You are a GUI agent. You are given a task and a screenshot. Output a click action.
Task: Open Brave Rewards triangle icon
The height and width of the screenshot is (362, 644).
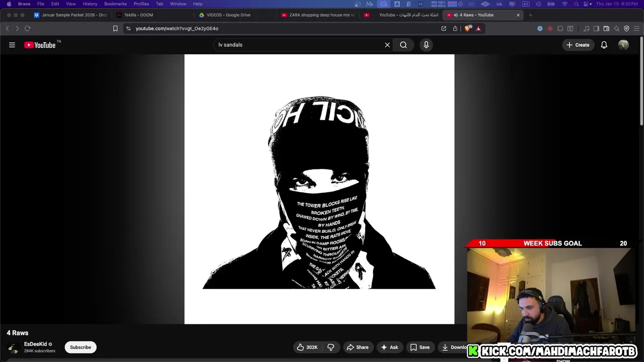point(478,29)
